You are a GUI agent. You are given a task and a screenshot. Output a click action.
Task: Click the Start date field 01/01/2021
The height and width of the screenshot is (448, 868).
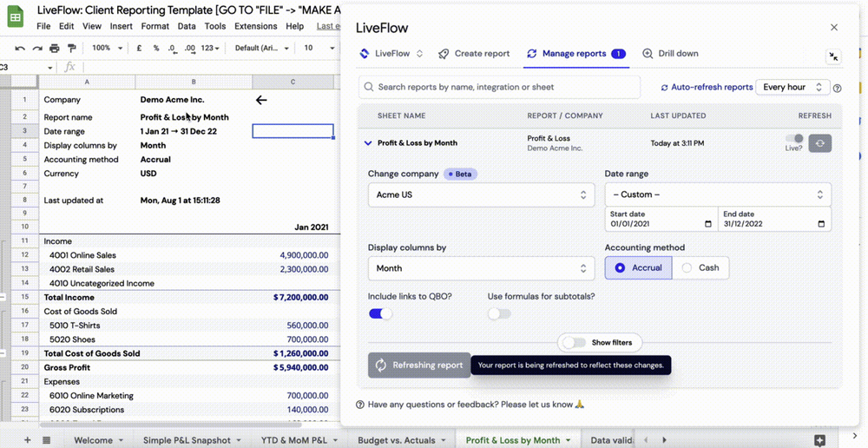click(661, 220)
